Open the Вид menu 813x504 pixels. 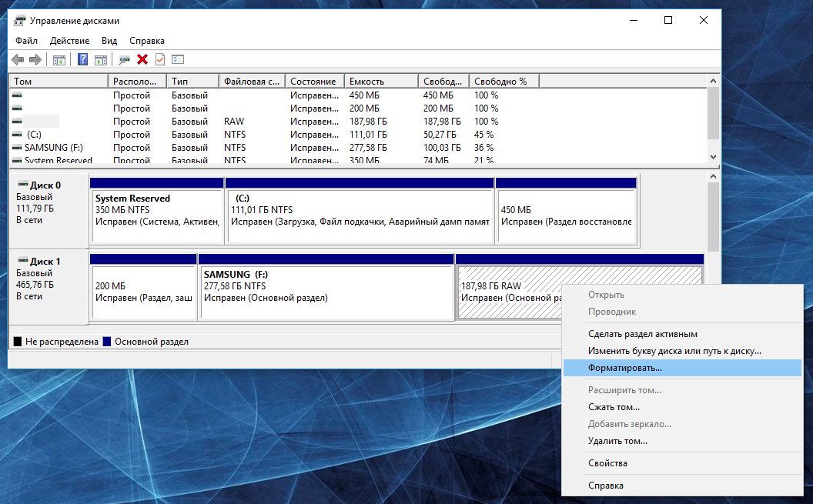(x=109, y=41)
